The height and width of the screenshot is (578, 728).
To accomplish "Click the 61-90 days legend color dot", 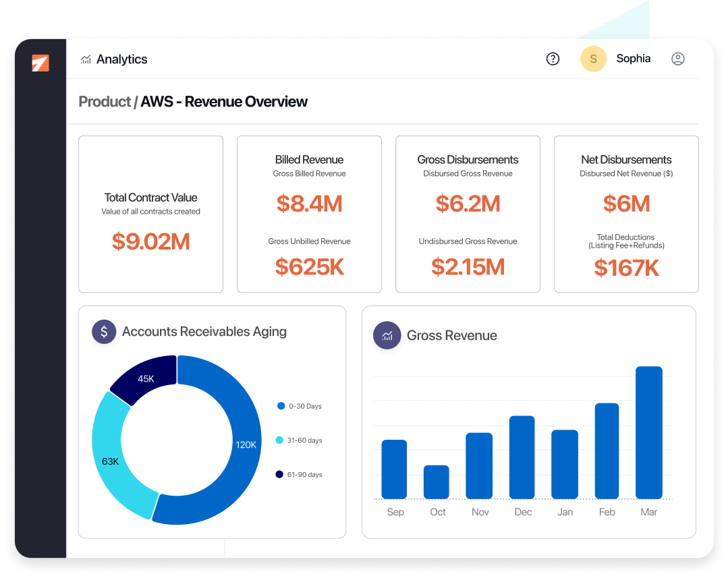I will [279, 474].
